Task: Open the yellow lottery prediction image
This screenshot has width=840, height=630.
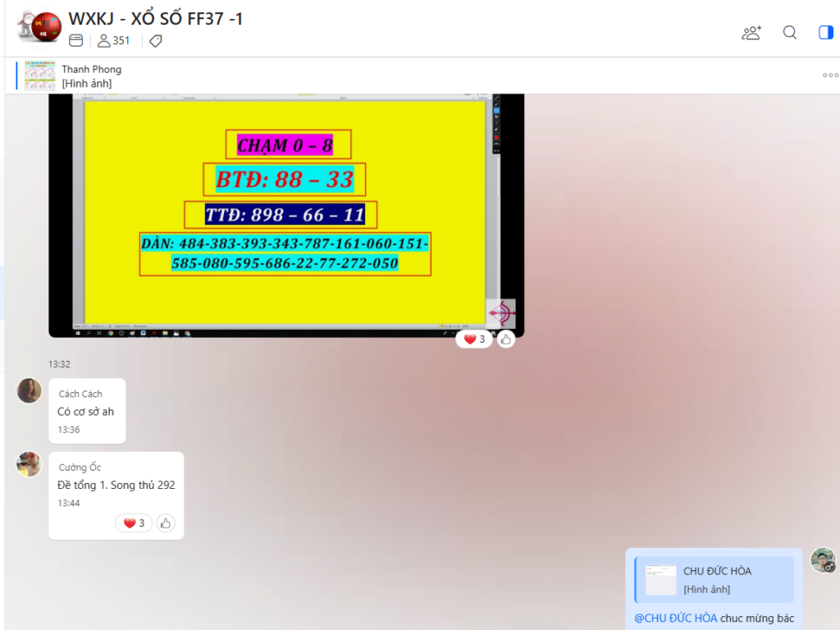Action: (x=285, y=213)
